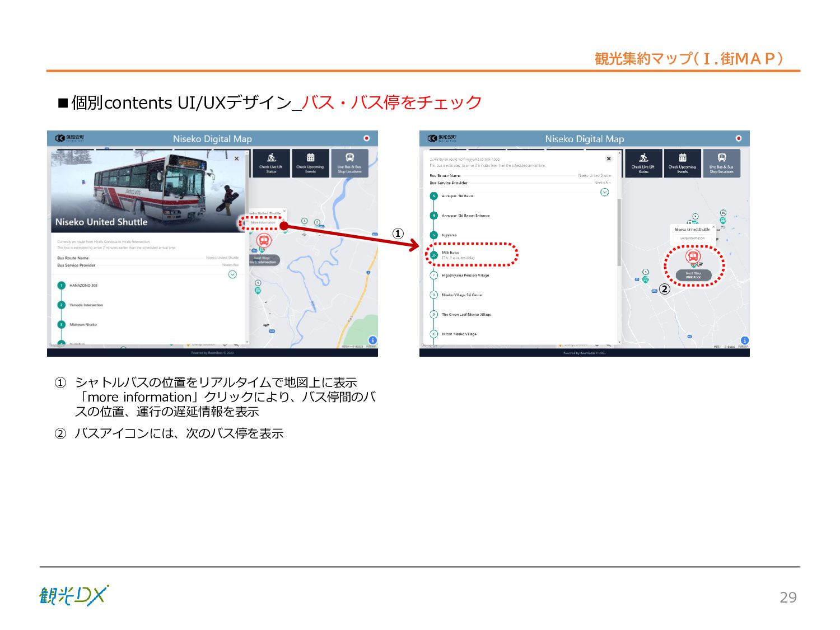
Task: Close the shuttle popup on left map
Action: pyautogui.click(x=284, y=211)
